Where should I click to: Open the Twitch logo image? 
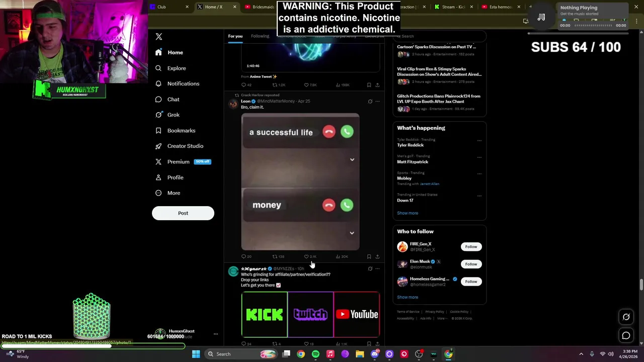point(310,314)
